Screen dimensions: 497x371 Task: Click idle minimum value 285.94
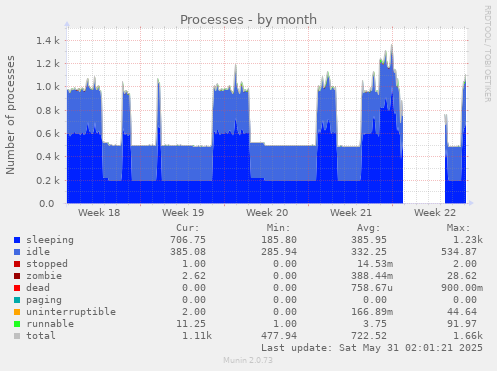pyautogui.click(x=279, y=252)
